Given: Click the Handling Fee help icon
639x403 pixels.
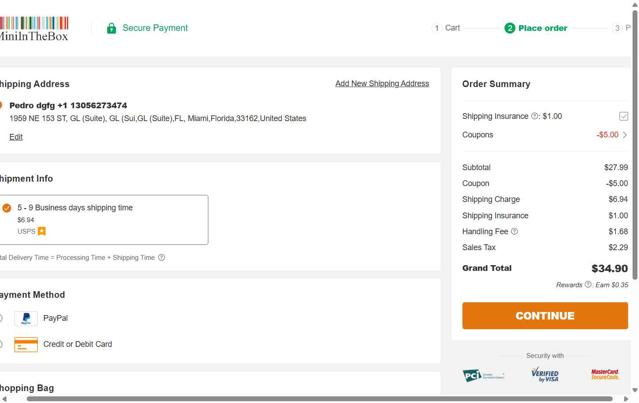Looking at the screenshot, I should [x=514, y=231].
